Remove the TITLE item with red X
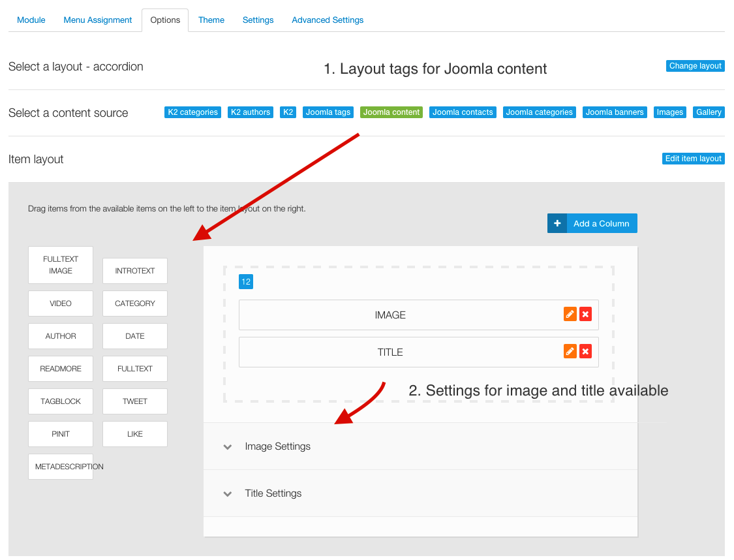The height and width of the screenshot is (560, 734). [x=585, y=351]
